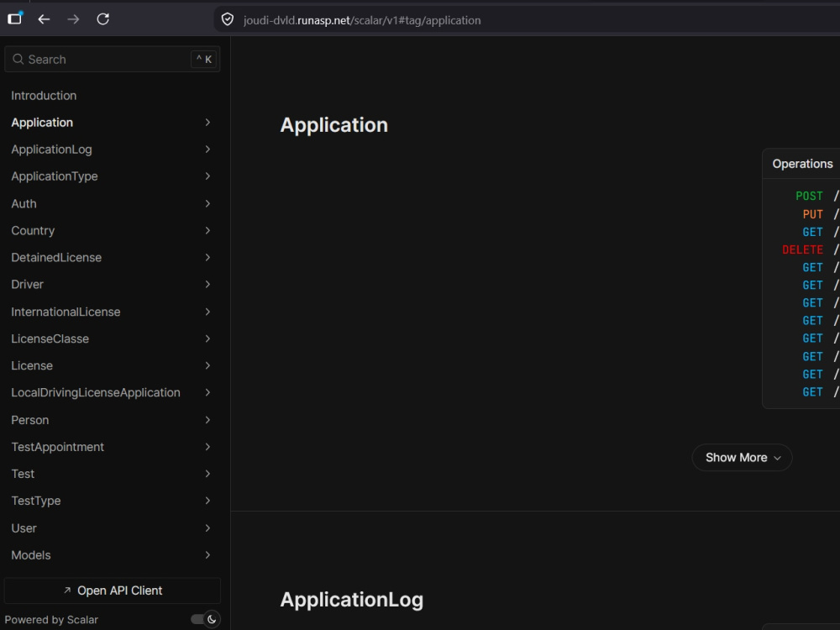Click the Open API Client button
This screenshot has width=840, height=630.
click(x=113, y=591)
